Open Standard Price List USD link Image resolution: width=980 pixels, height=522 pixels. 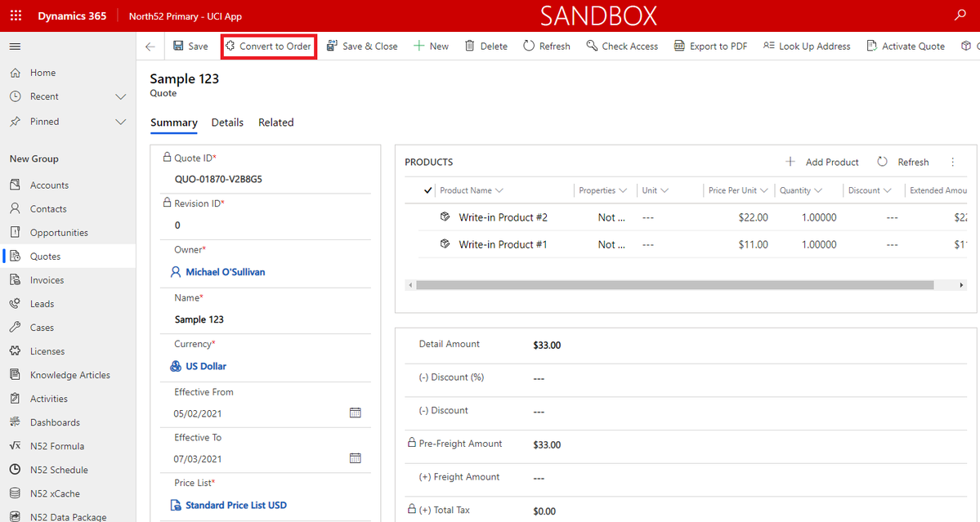(235, 505)
